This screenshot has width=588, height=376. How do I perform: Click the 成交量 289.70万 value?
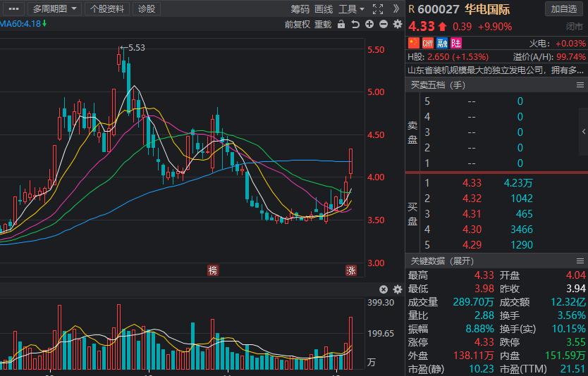tap(473, 302)
